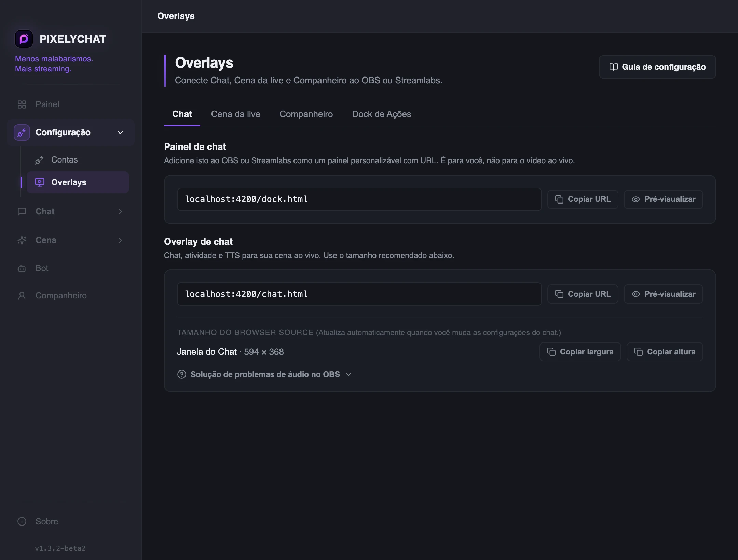Screen dimensions: 738x560
Task: Click eye icon for chat.html preview
Action: tap(636, 294)
